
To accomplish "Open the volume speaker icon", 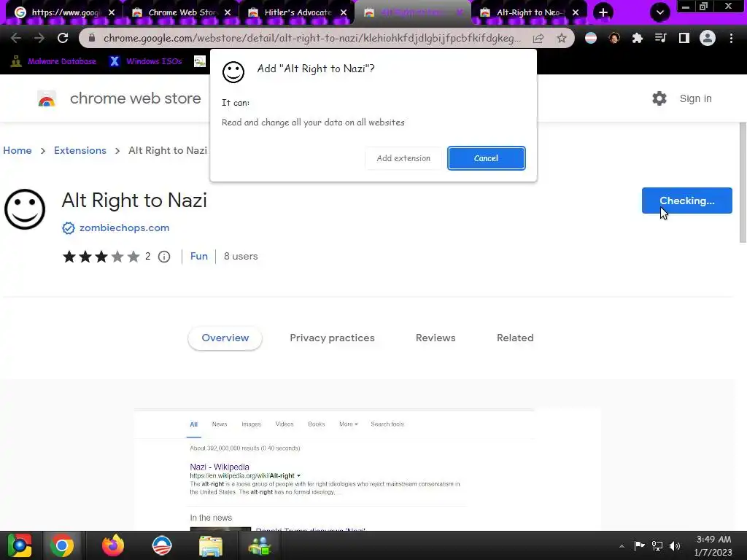I will [675, 545].
